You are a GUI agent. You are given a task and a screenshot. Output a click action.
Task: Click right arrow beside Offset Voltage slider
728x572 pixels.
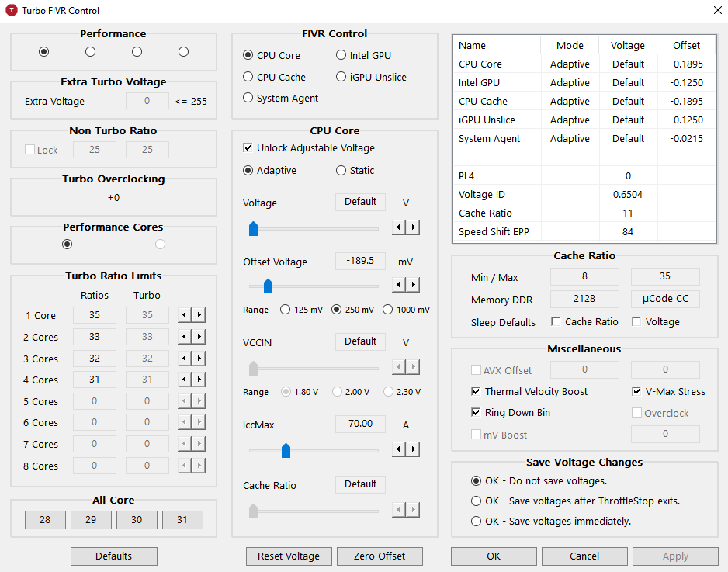coord(413,284)
